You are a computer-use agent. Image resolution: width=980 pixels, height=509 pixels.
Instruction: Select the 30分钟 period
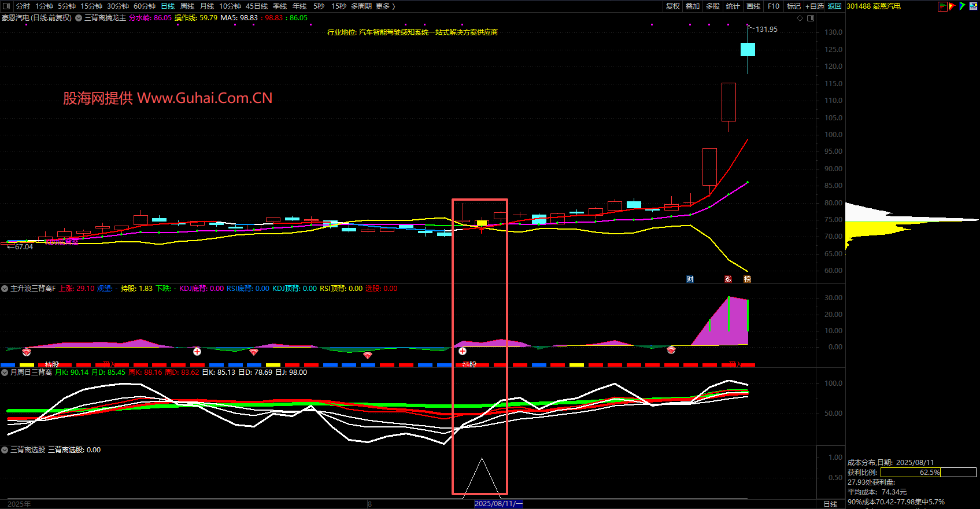tap(118, 6)
